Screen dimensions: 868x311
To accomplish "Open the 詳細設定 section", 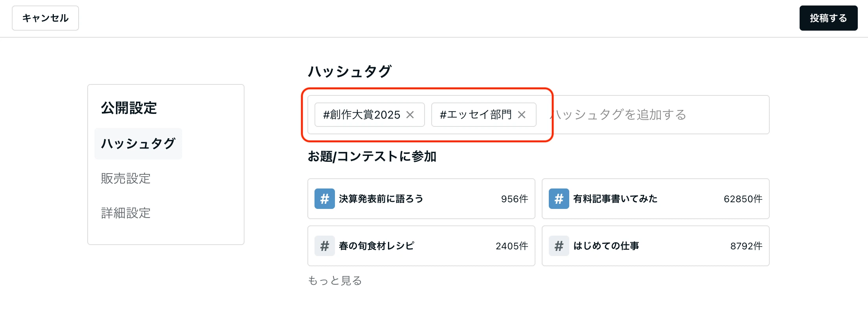I will click(x=126, y=213).
